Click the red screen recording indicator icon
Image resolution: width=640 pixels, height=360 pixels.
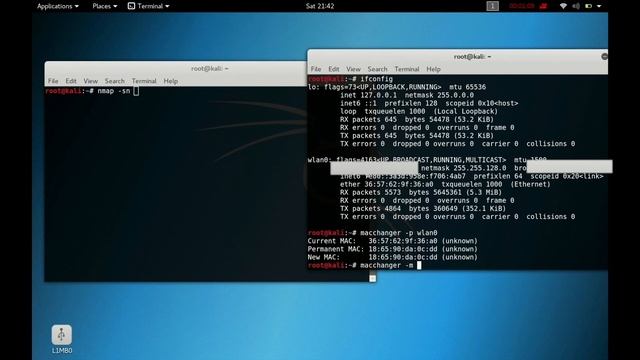(543, 6)
